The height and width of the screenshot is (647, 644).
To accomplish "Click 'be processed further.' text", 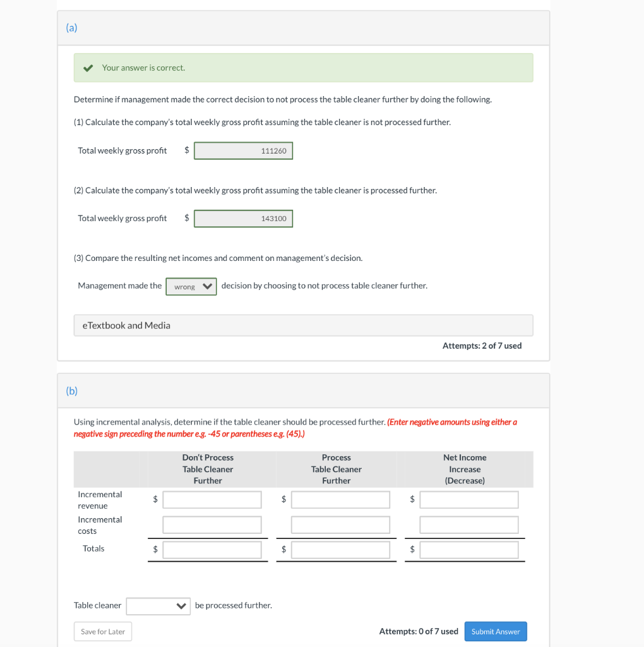I will coord(234,605).
